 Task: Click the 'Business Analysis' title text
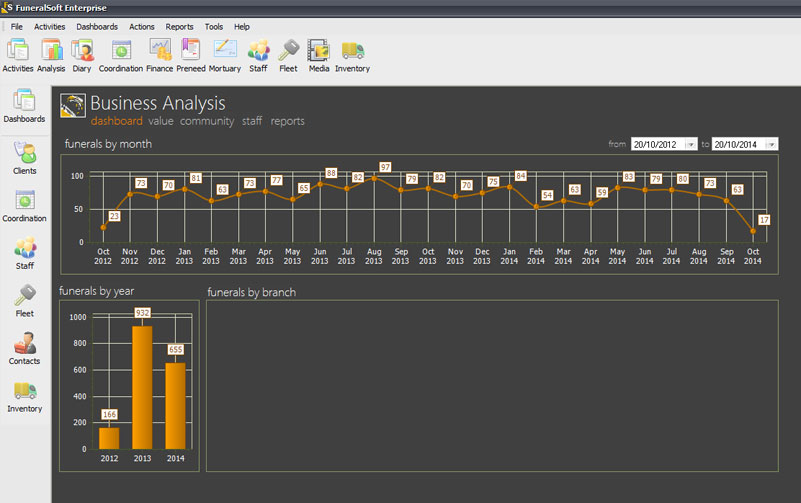(x=158, y=103)
